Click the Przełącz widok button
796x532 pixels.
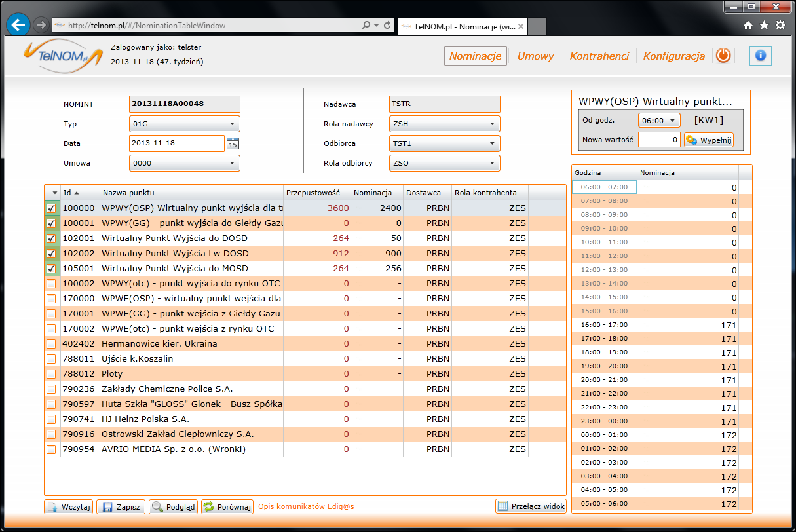531,506
